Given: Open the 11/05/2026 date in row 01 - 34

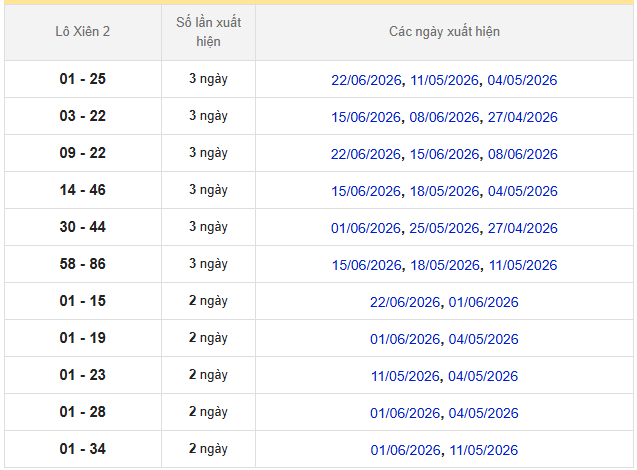Looking at the screenshot, I should (484, 450).
